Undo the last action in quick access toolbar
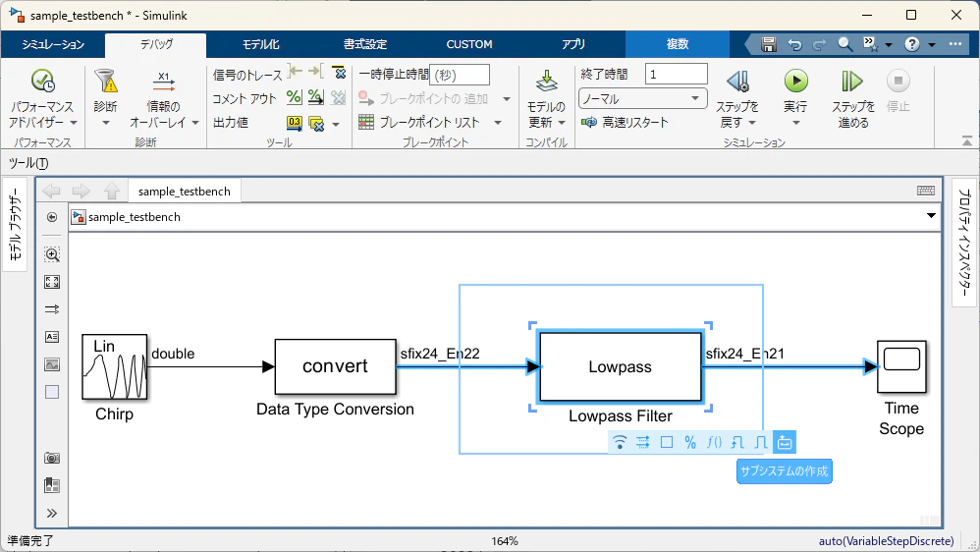Screen dimensions: 980x552 coord(794,44)
